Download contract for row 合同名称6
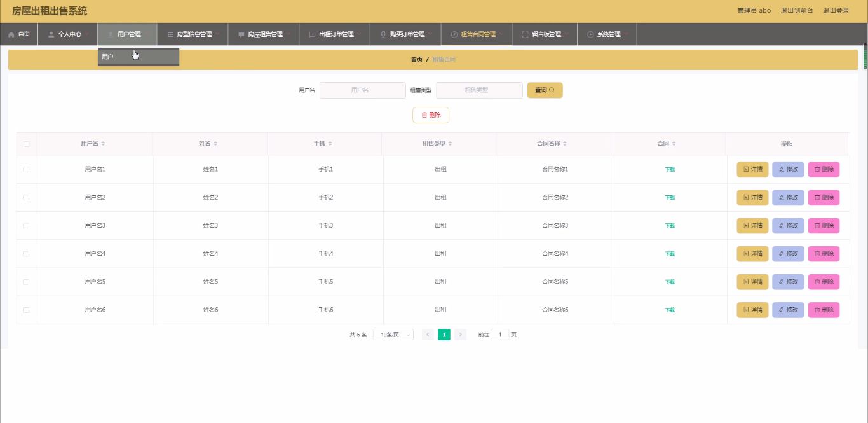 click(x=670, y=310)
